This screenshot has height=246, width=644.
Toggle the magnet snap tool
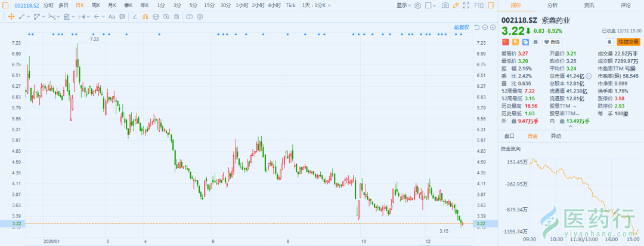click(145, 17)
